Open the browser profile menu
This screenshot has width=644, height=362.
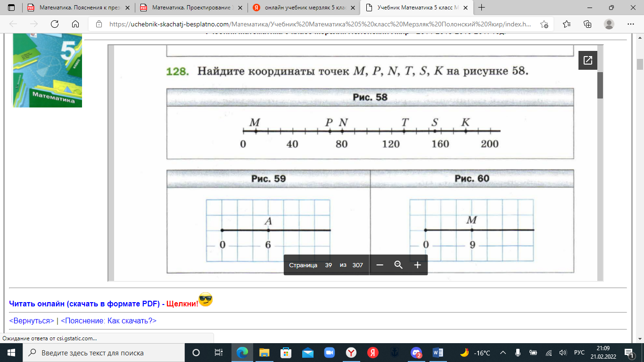point(609,25)
